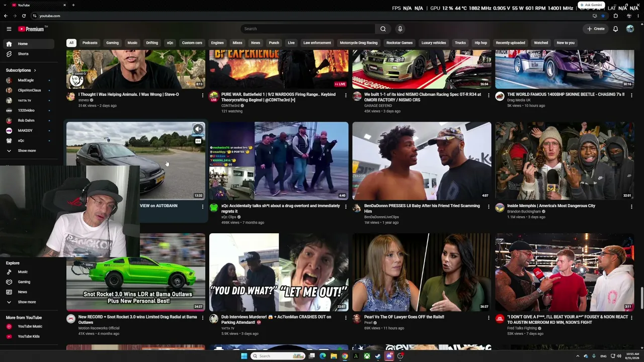This screenshot has height=362, width=644.
Task: Open the 1320video subscription channel
Action: click(28, 111)
